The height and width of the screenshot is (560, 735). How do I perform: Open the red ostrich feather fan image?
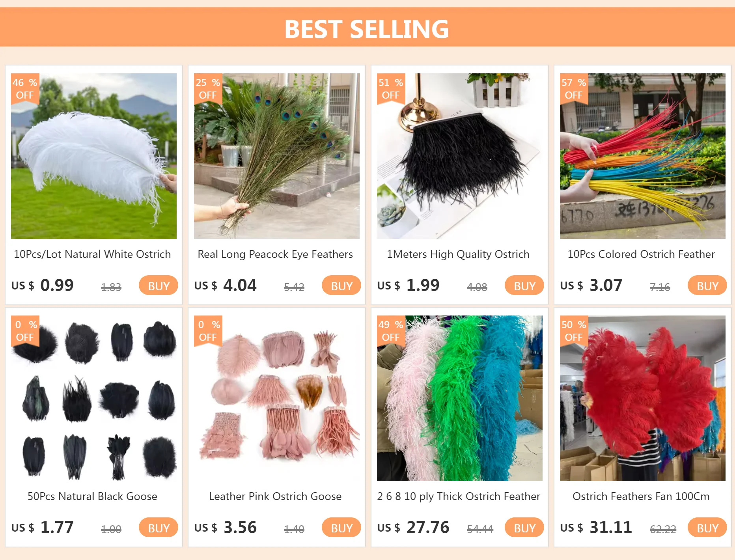pyautogui.click(x=643, y=398)
